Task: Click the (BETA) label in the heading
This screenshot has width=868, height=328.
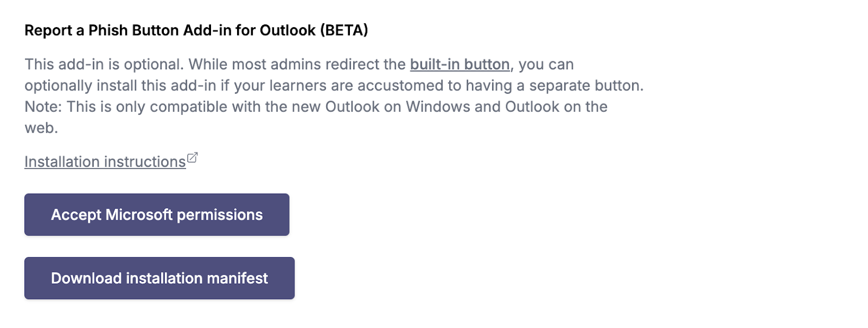Action: pyautogui.click(x=344, y=30)
